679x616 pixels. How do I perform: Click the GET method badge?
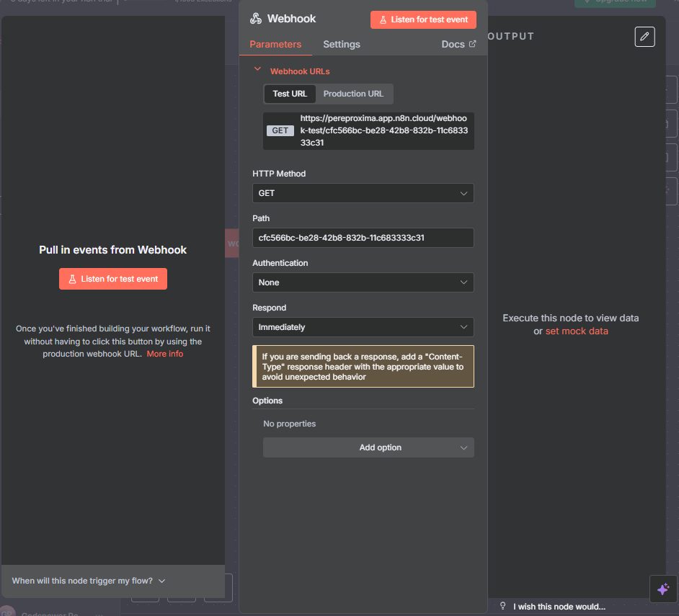tap(280, 130)
